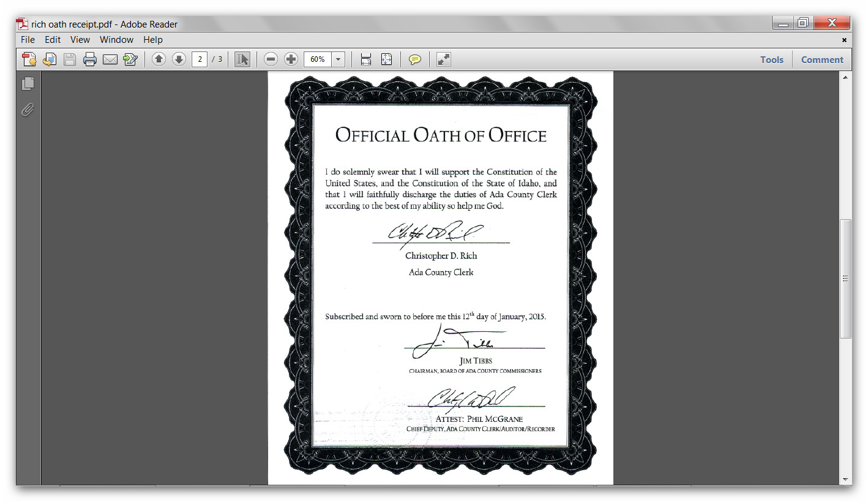Screen dimensions: 868x502
Task: Toggle fit one full page view
Action: pyautogui.click(x=386, y=59)
